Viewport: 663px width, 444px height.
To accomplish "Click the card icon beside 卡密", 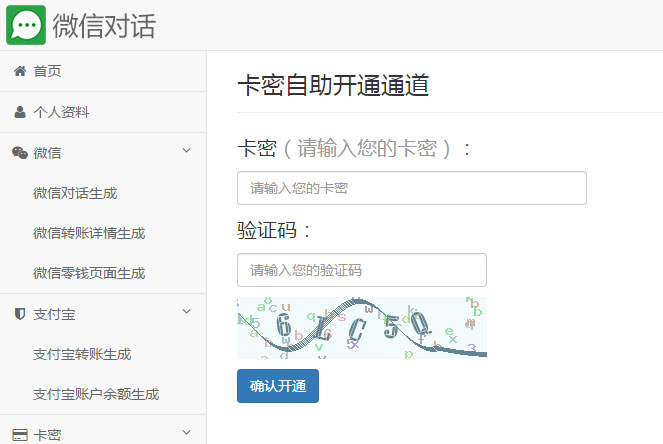I will 19,435.
